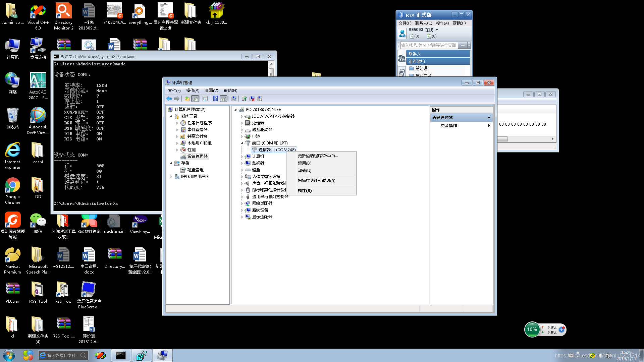This screenshot has width=644, height=362.
Task: Open the 操作(A) menu in 计算机管理
Action: point(193,90)
